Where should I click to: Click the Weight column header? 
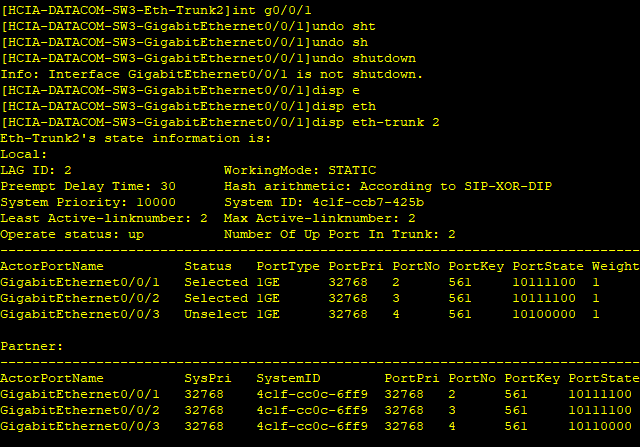pyautogui.click(x=616, y=267)
